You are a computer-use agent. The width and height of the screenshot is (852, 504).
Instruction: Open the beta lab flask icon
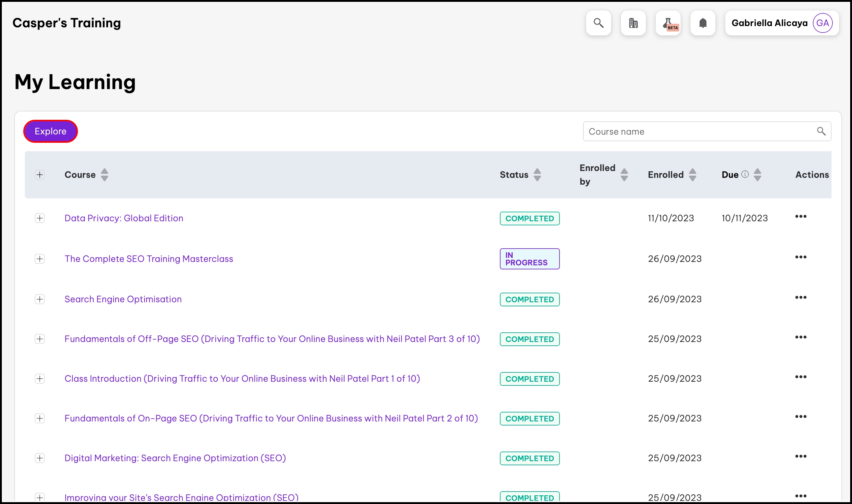pyautogui.click(x=668, y=23)
